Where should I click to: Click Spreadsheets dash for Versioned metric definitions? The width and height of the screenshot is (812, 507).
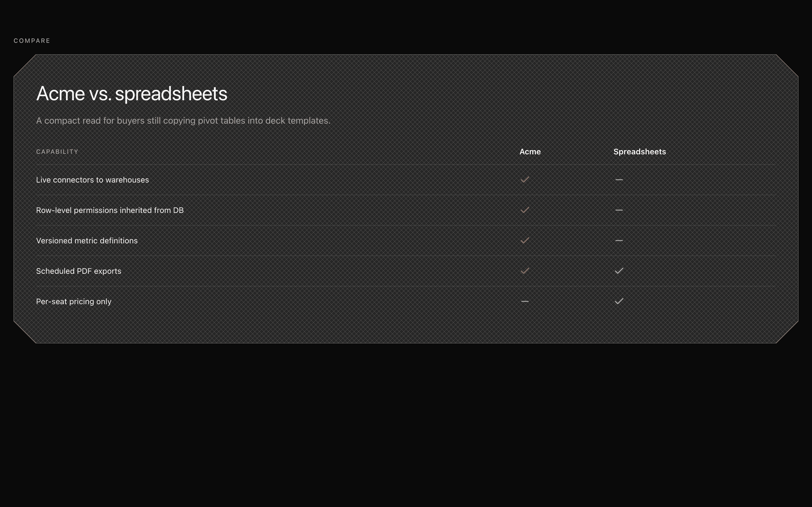(619, 241)
